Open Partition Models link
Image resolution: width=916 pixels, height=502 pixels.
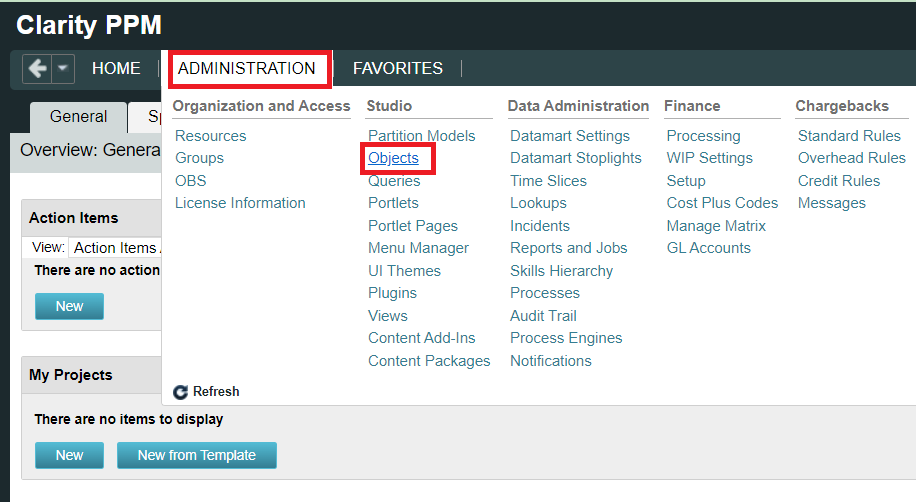[421, 136]
